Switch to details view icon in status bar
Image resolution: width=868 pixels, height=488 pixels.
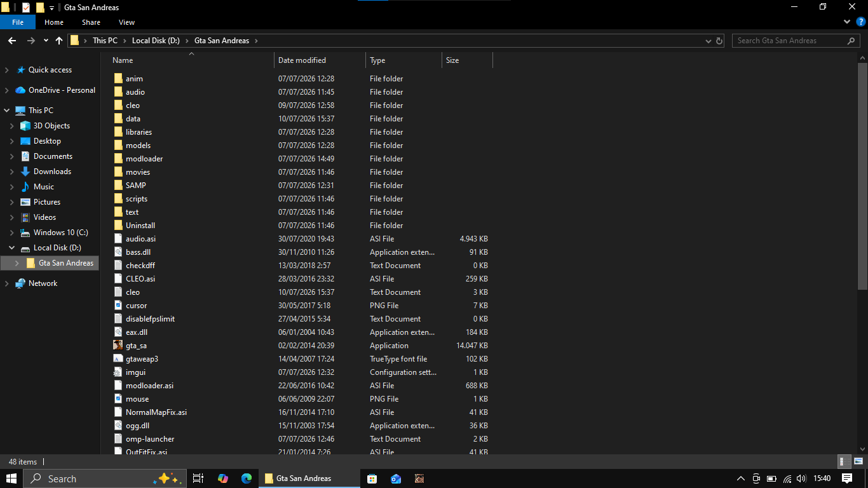845,462
